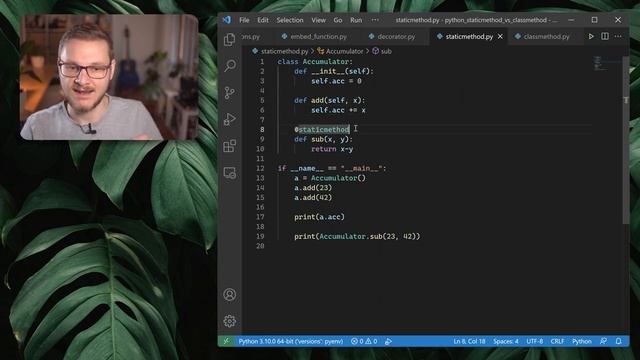This screenshot has height=360, width=640.
Task: Open the Extensions view icon
Action: coord(230,146)
